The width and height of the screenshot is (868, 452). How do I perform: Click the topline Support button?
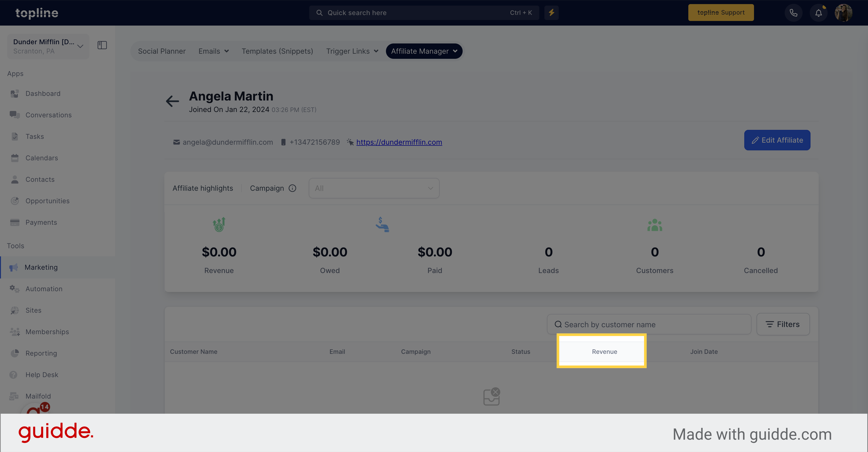[721, 13]
